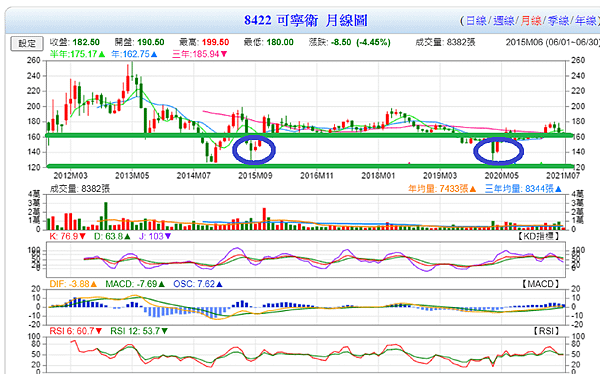
Task: Click the 2013M05 time axis label
Action: pos(132,176)
